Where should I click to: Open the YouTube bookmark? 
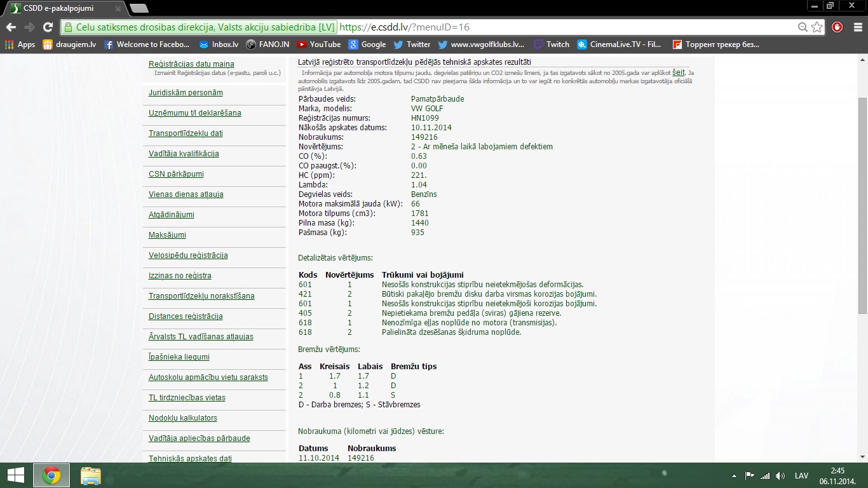pyautogui.click(x=318, y=44)
